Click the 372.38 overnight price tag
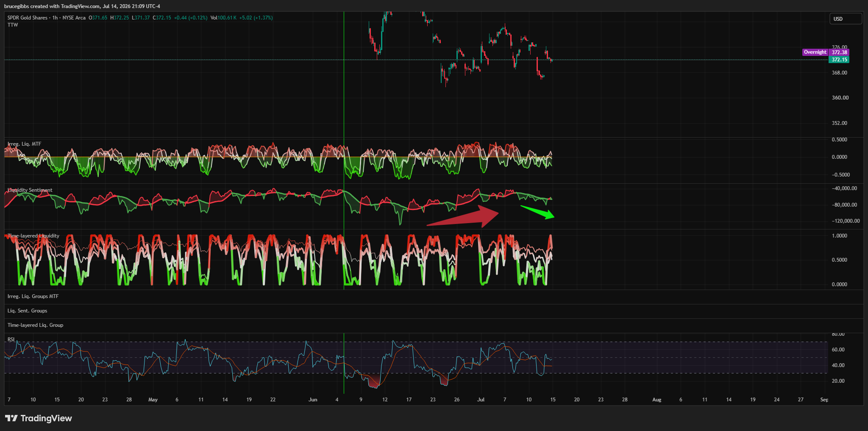This screenshot has height=431, width=868. point(839,52)
